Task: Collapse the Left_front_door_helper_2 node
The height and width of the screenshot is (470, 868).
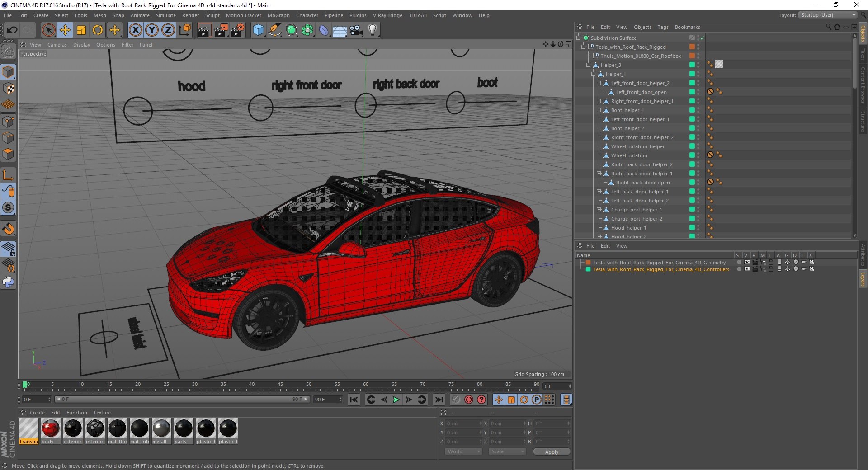Action: 599,83
